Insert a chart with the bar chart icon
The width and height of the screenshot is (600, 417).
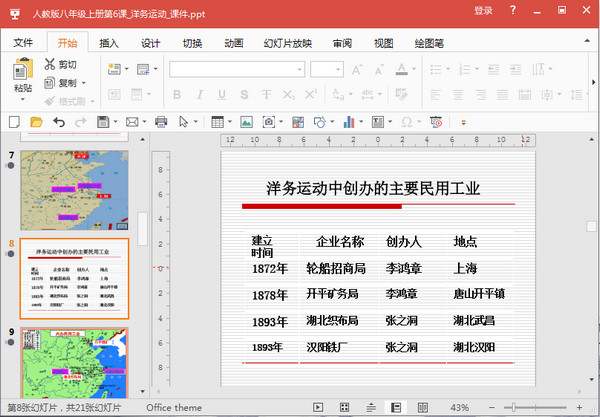349,121
